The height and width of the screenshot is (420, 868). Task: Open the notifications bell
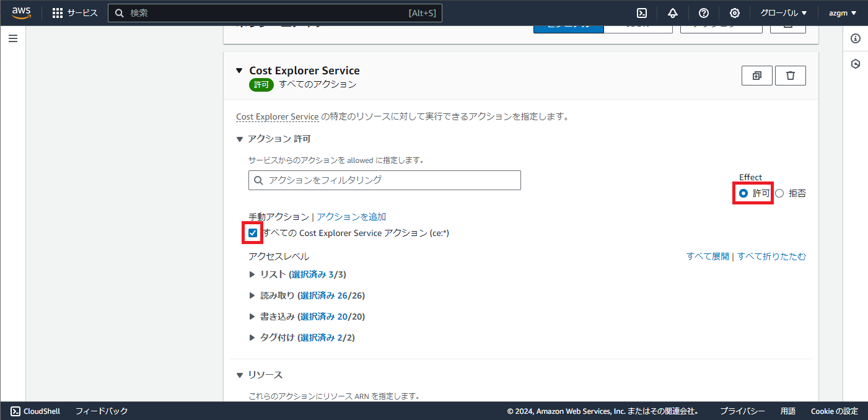point(673,12)
